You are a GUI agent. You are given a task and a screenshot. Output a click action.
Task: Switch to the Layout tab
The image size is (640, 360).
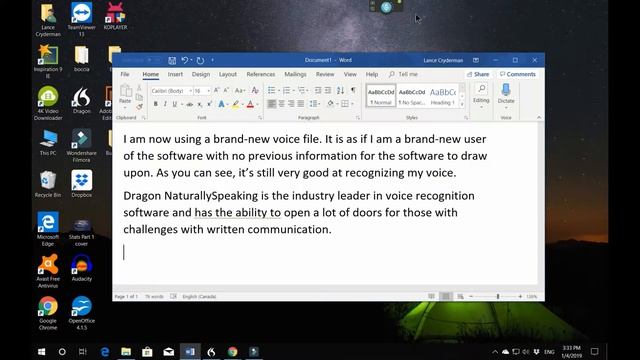coord(228,74)
